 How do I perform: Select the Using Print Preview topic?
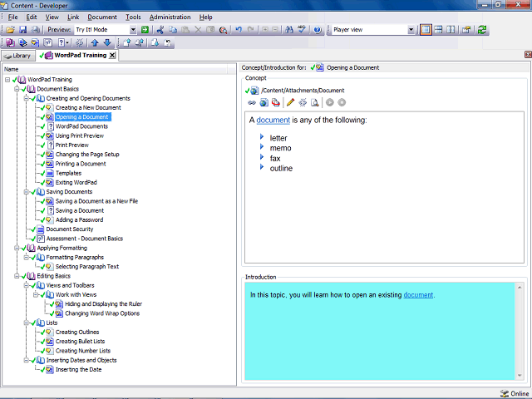click(x=80, y=135)
